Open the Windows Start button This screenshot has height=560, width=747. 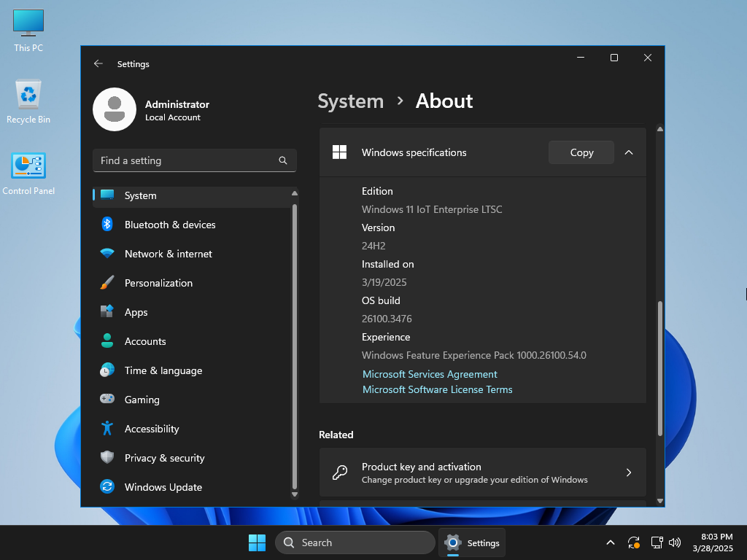[258, 542]
